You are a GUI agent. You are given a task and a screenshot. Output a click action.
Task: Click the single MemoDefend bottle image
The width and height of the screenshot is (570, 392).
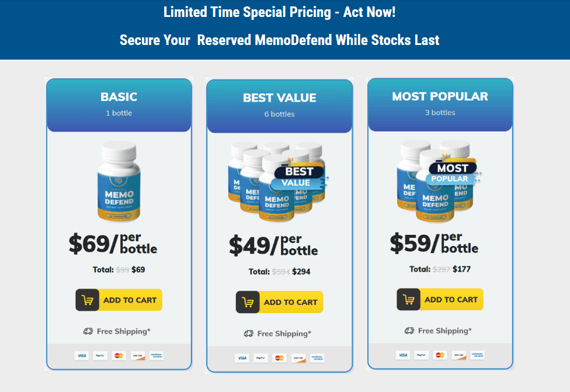(x=119, y=182)
